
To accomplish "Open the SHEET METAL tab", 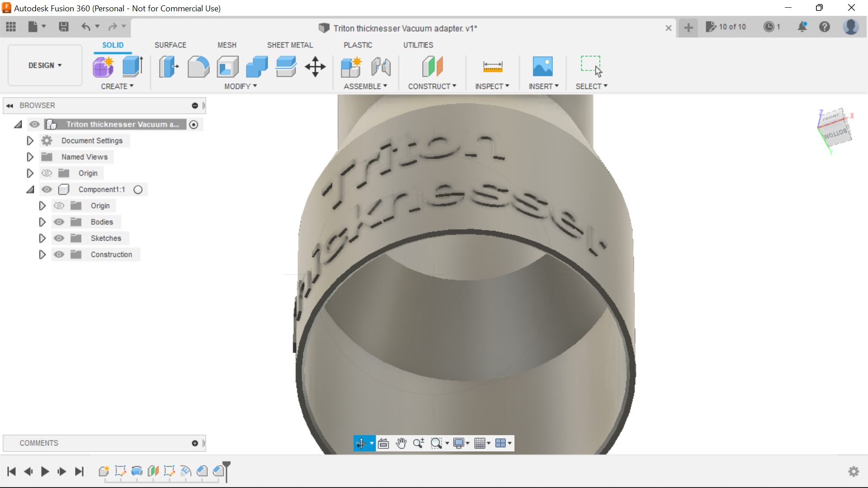I will click(x=290, y=45).
